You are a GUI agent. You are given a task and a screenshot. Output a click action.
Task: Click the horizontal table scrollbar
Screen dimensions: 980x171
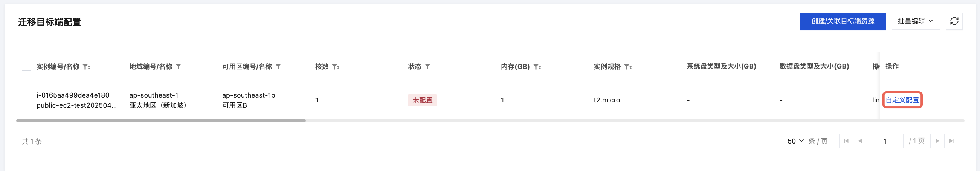click(x=160, y=121)
